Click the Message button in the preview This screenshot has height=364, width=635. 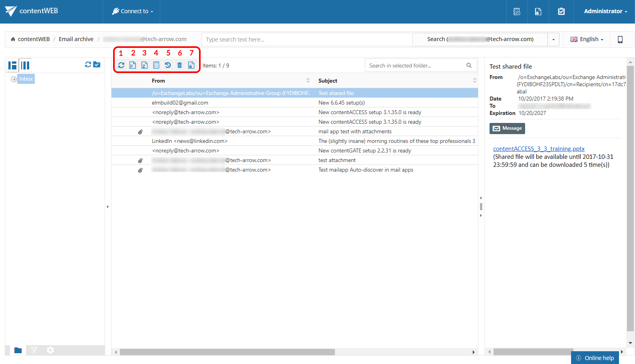pos(507,128)
